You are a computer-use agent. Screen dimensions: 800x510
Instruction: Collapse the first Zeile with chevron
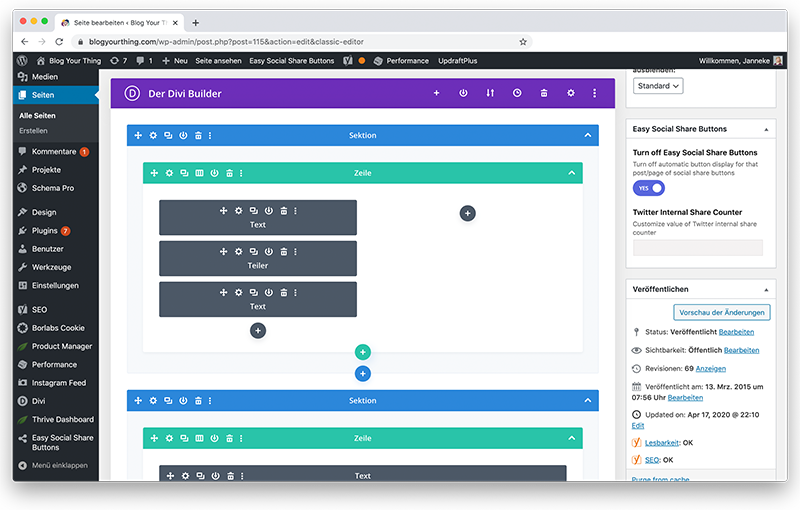point(571,173)
